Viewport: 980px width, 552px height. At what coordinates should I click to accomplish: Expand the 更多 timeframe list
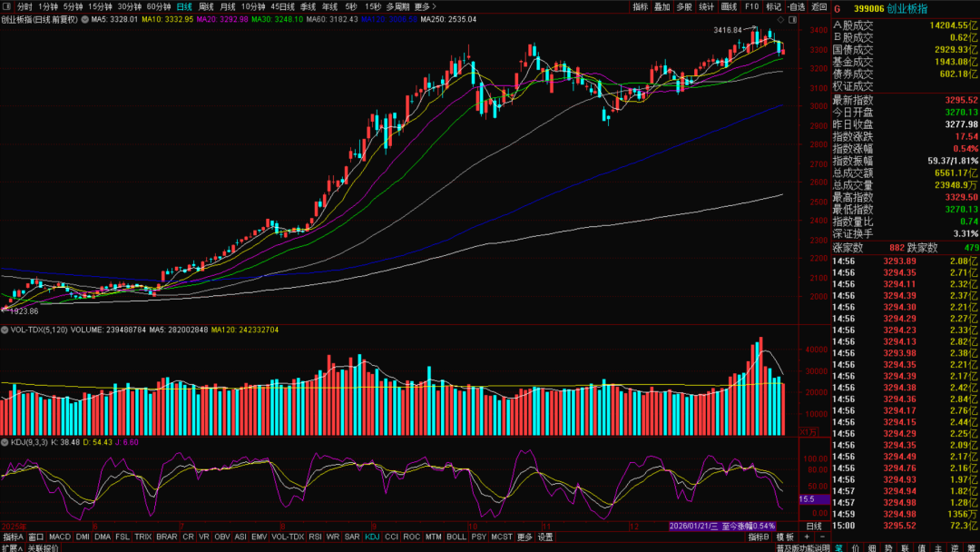pyautogui.click(x=426, y=6)
